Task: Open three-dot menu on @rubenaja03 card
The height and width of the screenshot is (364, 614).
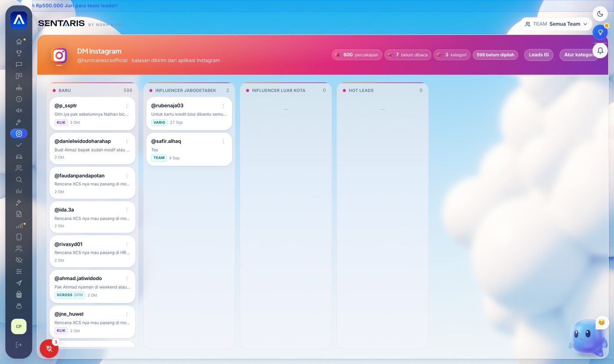Action: 223,106
